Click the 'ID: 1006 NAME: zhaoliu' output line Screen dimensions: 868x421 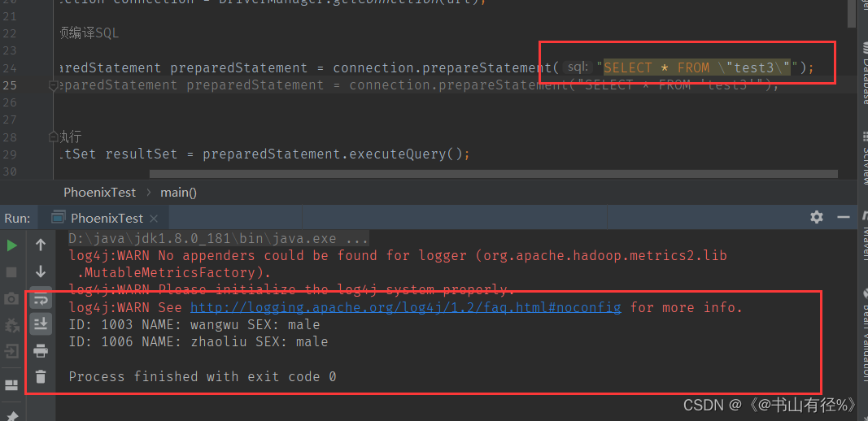point(198,342)
